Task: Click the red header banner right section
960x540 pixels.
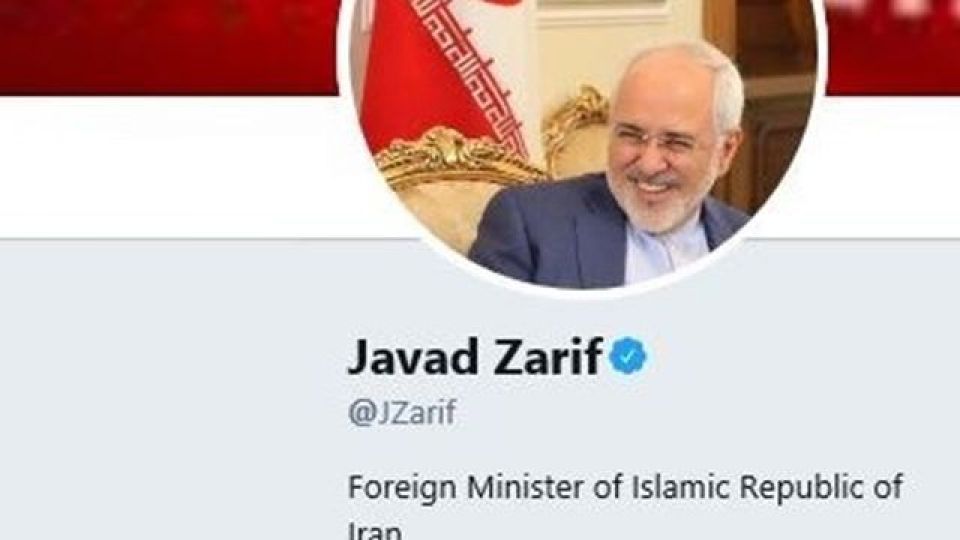Action: (893, 47)
